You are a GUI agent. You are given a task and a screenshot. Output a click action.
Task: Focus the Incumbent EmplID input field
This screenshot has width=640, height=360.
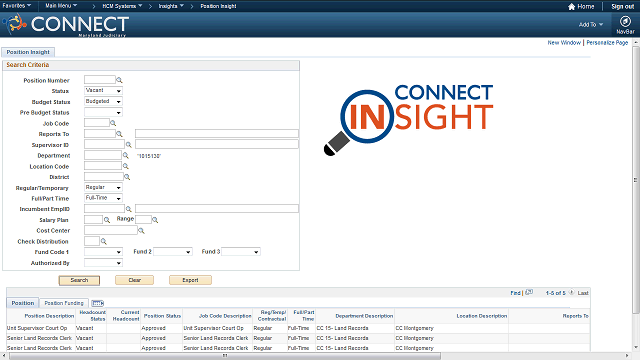(104, 209)
